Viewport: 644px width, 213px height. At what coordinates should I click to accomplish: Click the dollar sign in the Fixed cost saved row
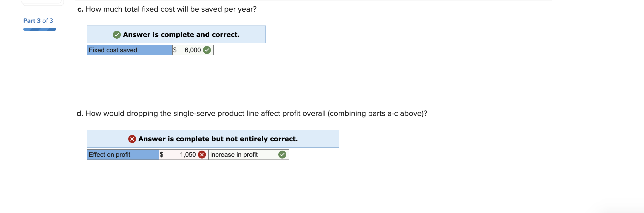pyautogui.click(x=175, y=50)
